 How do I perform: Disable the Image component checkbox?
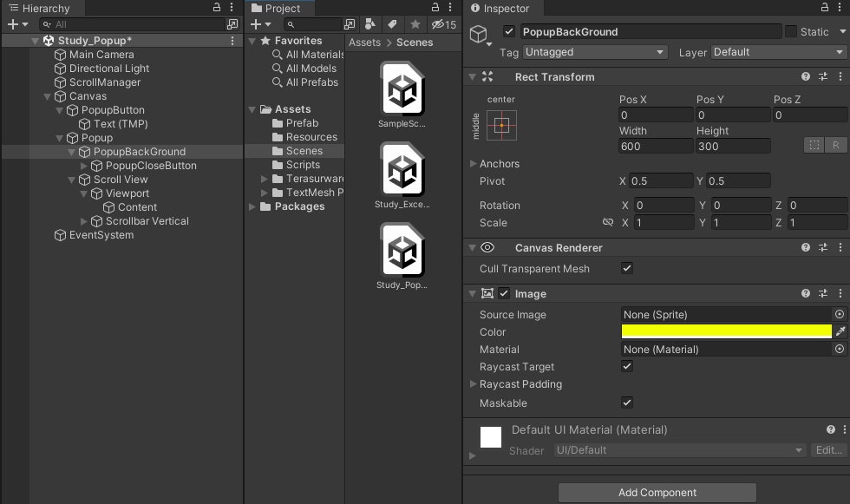coord(504,293)
